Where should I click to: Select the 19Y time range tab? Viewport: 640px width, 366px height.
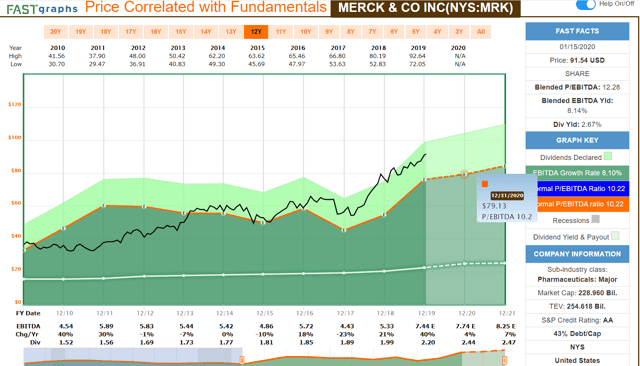[81, 32]
